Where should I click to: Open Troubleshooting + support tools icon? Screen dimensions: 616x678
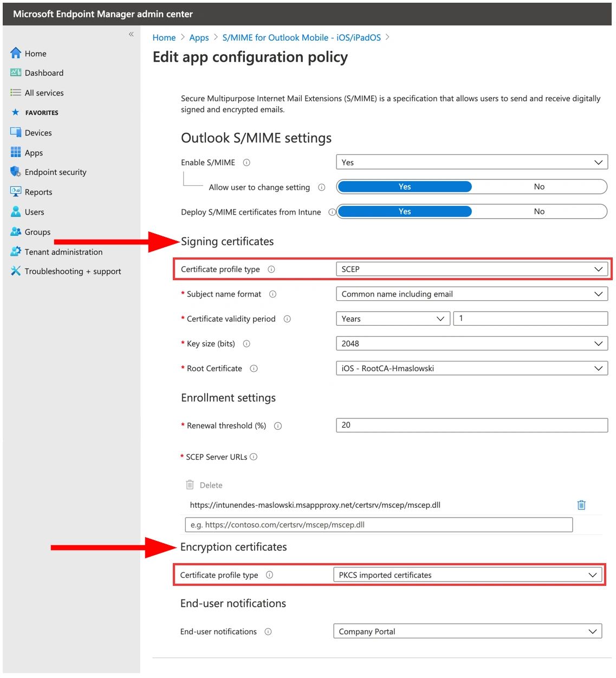(16, 271)
